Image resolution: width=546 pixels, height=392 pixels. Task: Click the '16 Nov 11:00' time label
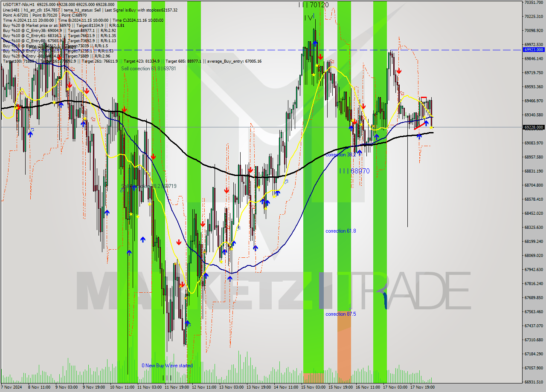click(368, 387)
